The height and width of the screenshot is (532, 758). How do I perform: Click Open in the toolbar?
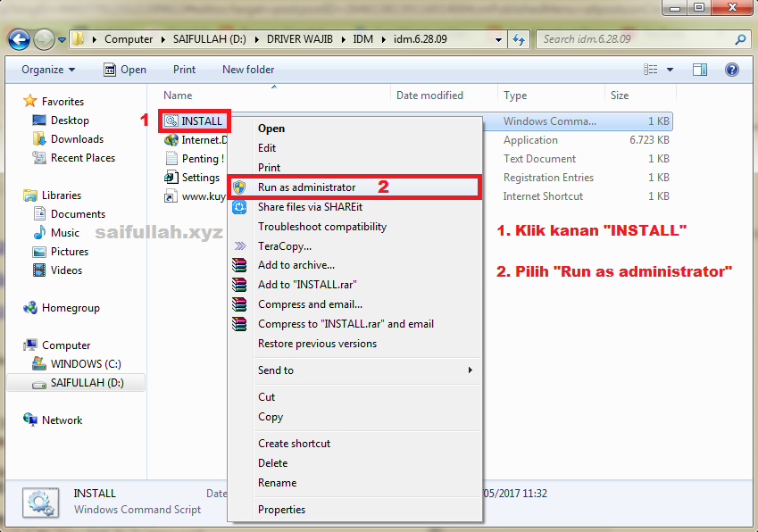(125, 70)
